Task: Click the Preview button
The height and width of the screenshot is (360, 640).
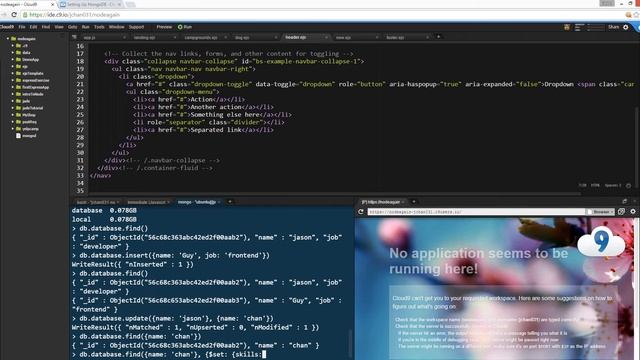Action: point(164,27)
